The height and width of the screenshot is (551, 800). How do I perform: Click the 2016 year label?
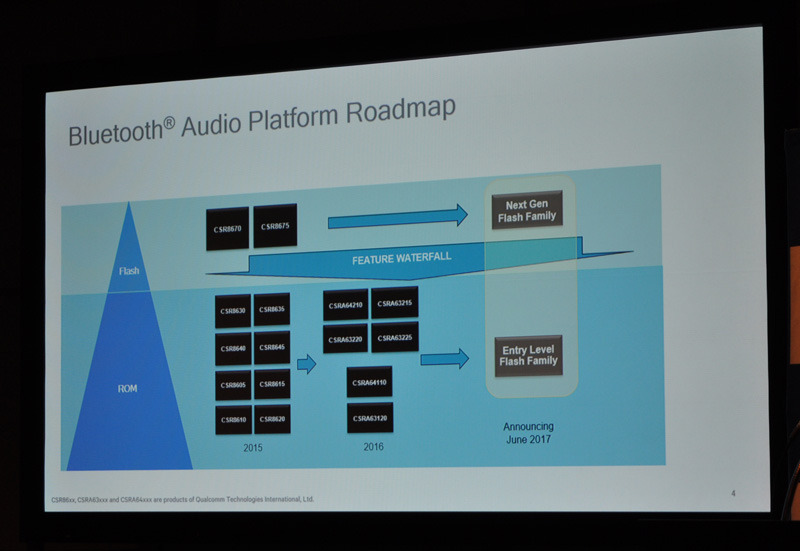(373, 447)
